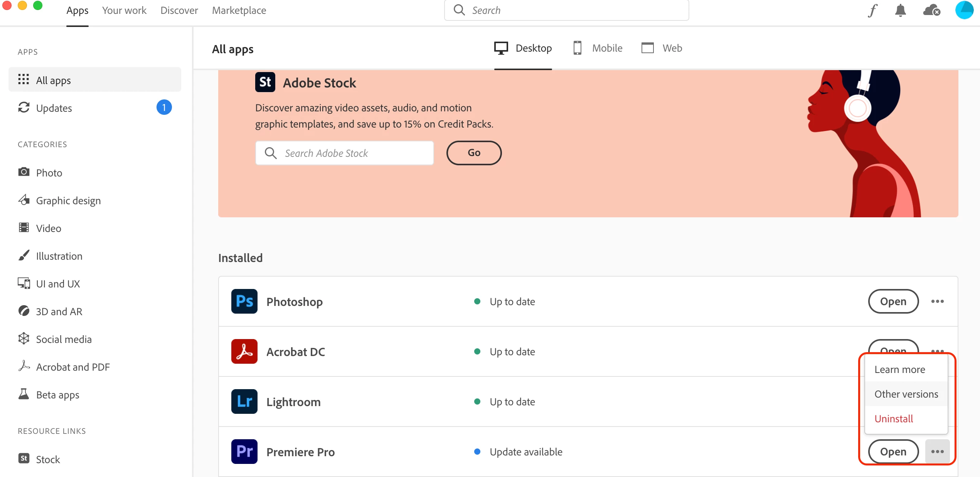Open the fonts icon in header
The image size is (980, 477).
click(872, 10)
